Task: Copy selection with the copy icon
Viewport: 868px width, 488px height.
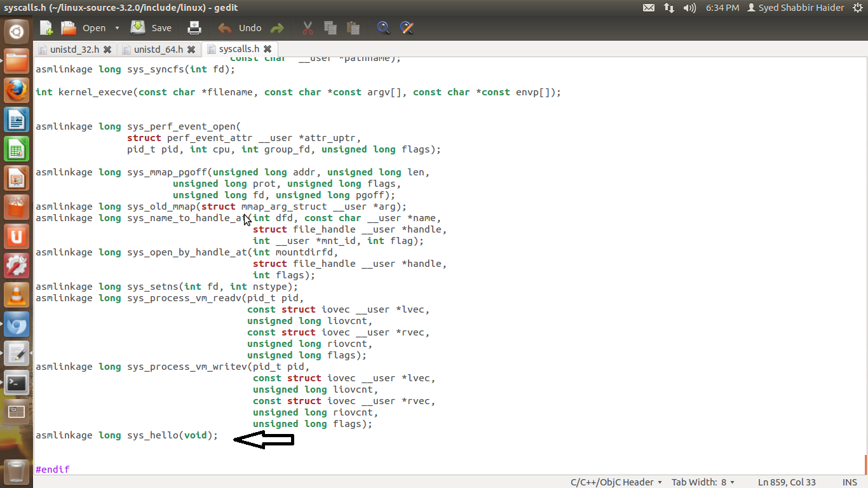Action: coord(330,27)
